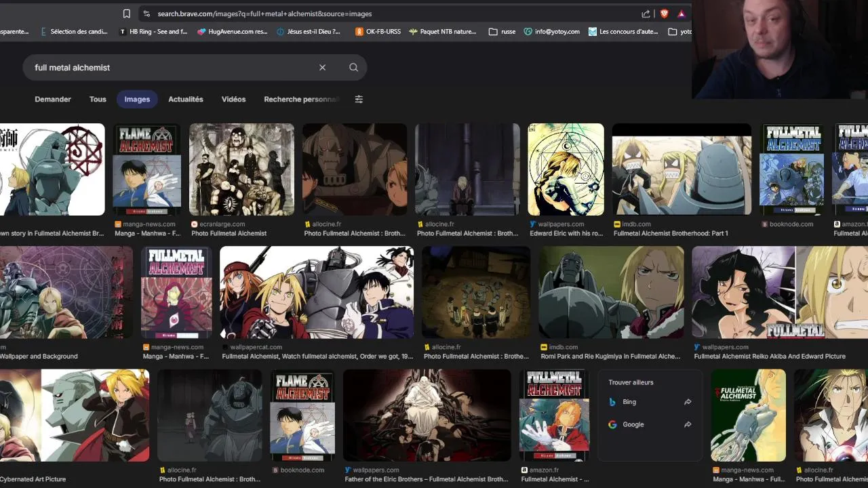Open the Demander tab

coord(53,99)
